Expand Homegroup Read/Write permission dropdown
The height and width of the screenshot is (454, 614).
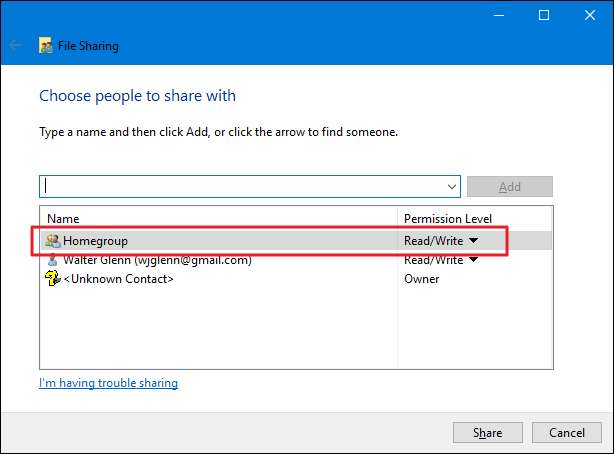point(473,241)
